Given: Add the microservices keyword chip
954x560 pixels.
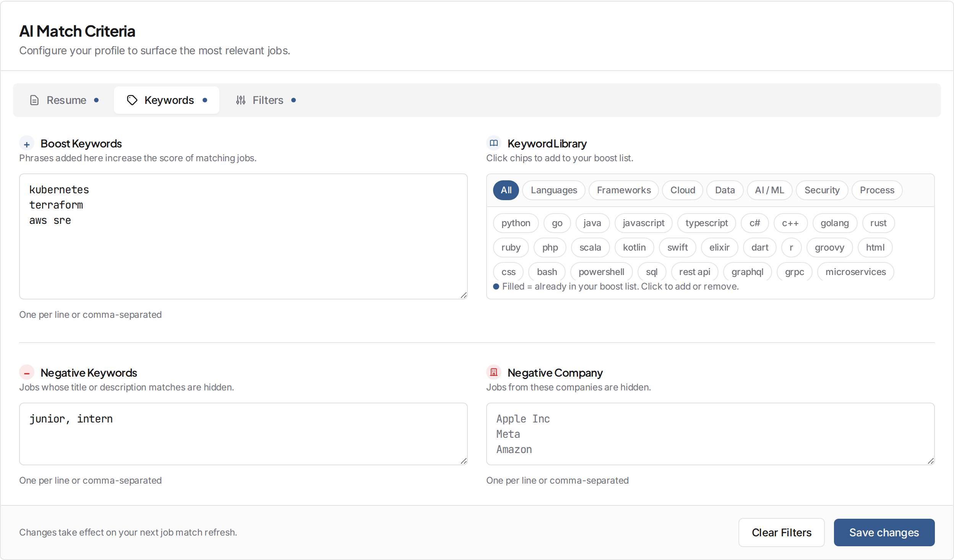Looking at the screenshot, I should click(x=855, y=272).
